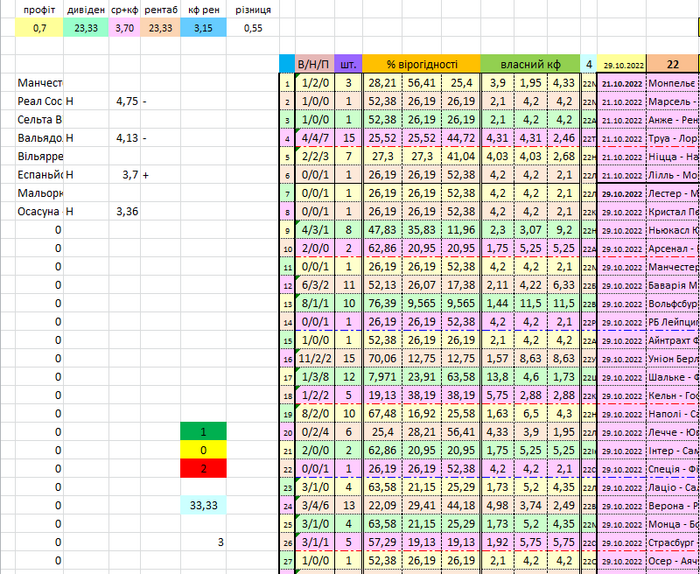Screen dimensions: 700x574
Task: Click the 47,83 value in row 9
Action: pyautogui.click(x=383, y=230)
